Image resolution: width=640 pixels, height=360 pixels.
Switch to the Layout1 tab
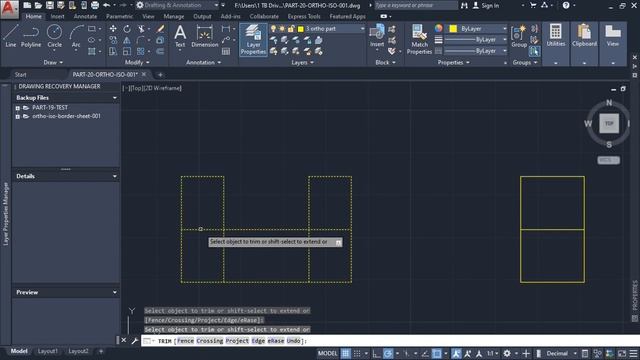click(47, 351)
